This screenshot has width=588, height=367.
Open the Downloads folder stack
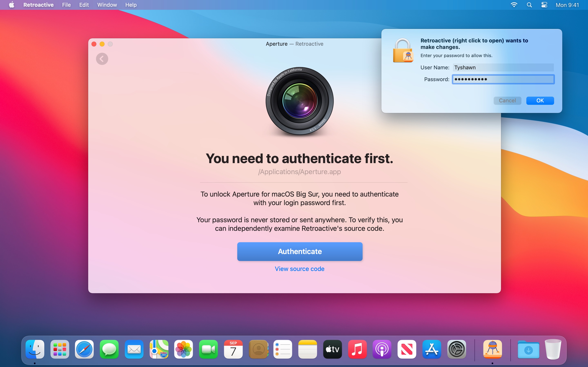[x=528, y=349]
